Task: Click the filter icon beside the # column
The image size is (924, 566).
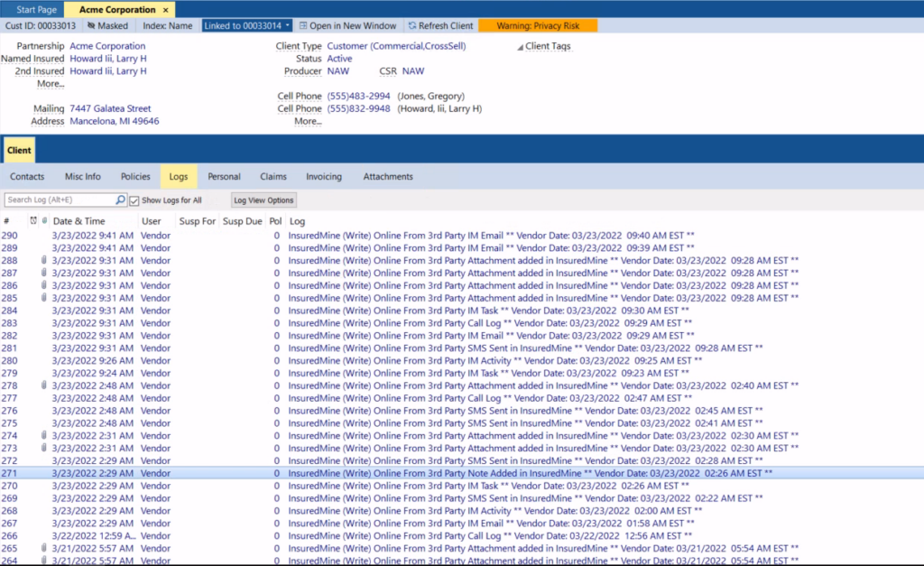Action: [18, 220]
